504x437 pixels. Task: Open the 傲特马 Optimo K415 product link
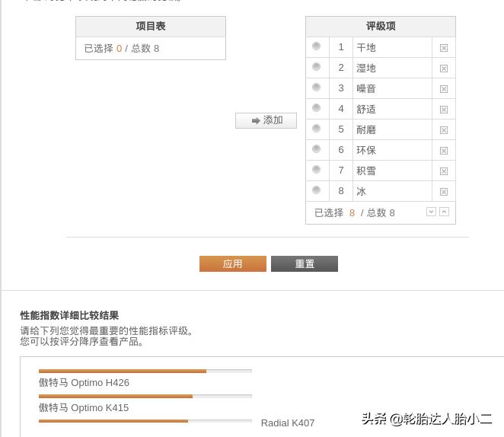(84, 408)
